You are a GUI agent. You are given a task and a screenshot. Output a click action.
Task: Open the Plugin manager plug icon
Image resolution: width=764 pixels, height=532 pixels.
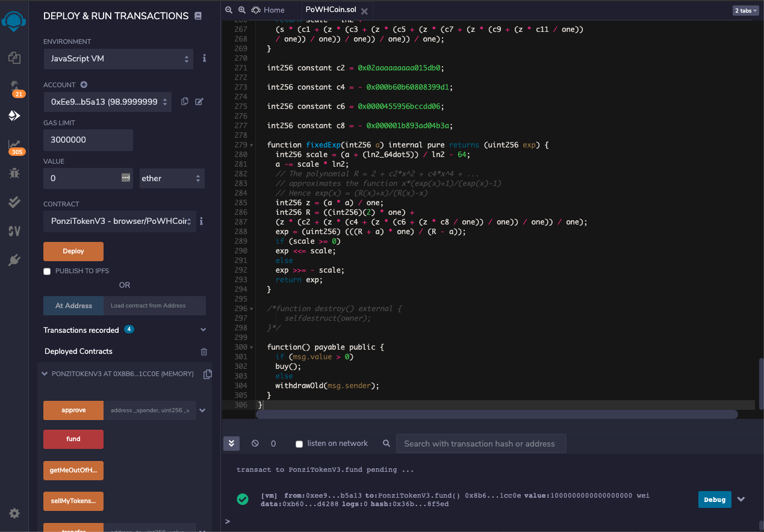(14, 260)
